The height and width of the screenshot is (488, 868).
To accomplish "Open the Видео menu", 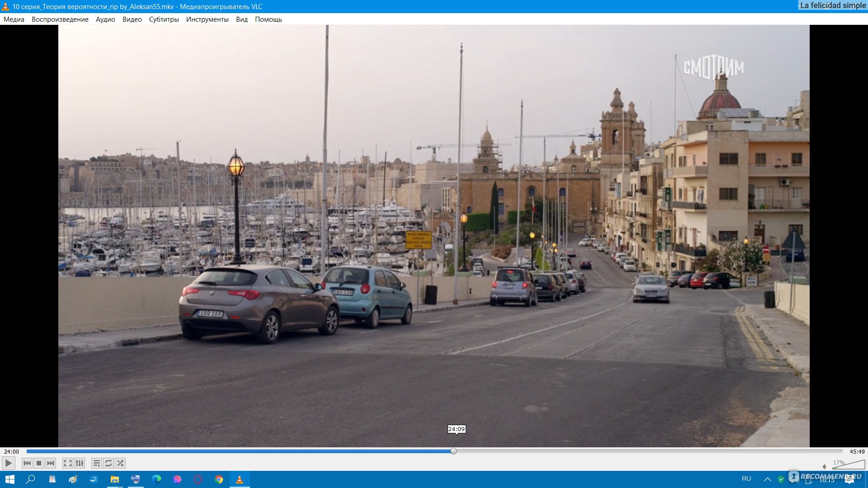I will coord(132,19).
